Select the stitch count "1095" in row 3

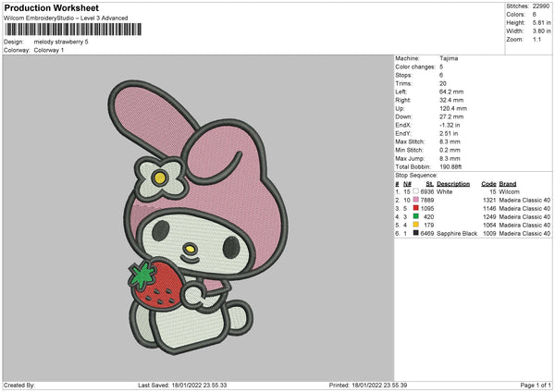[427, 208]
